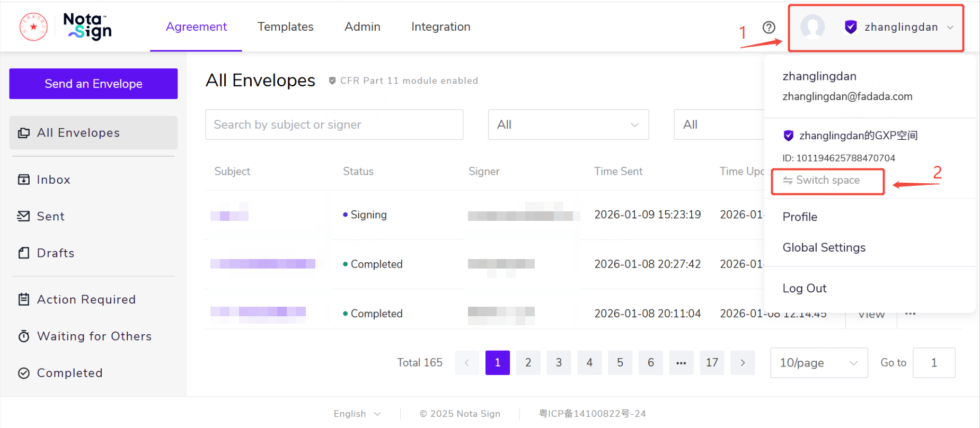The height and width of the screenshot is (428, 980).
Task: Open the English language selector
Action: (357, 414)
